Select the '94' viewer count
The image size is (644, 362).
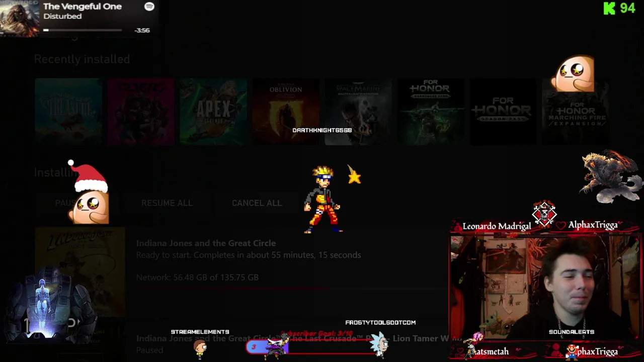pyautogui.click(x=627, y=8)
